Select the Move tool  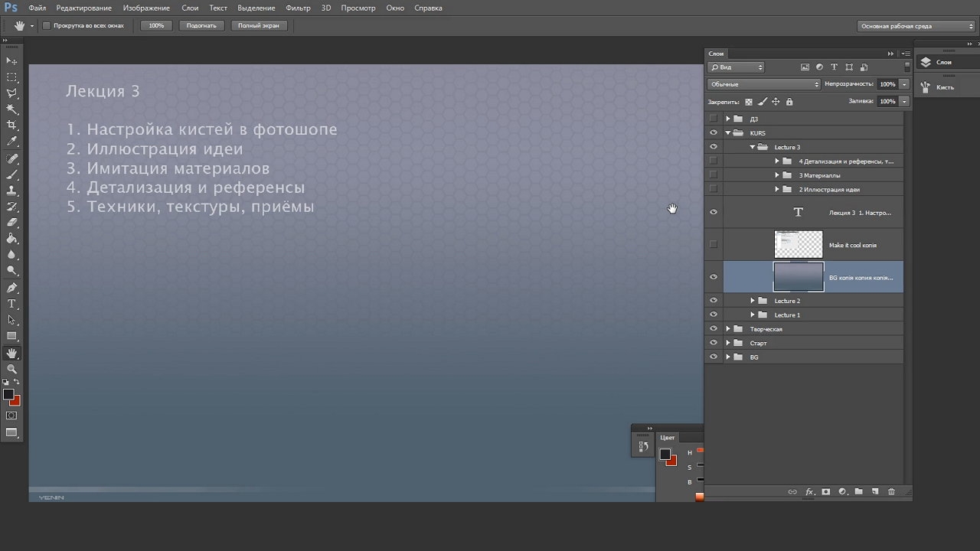point(11,60)
